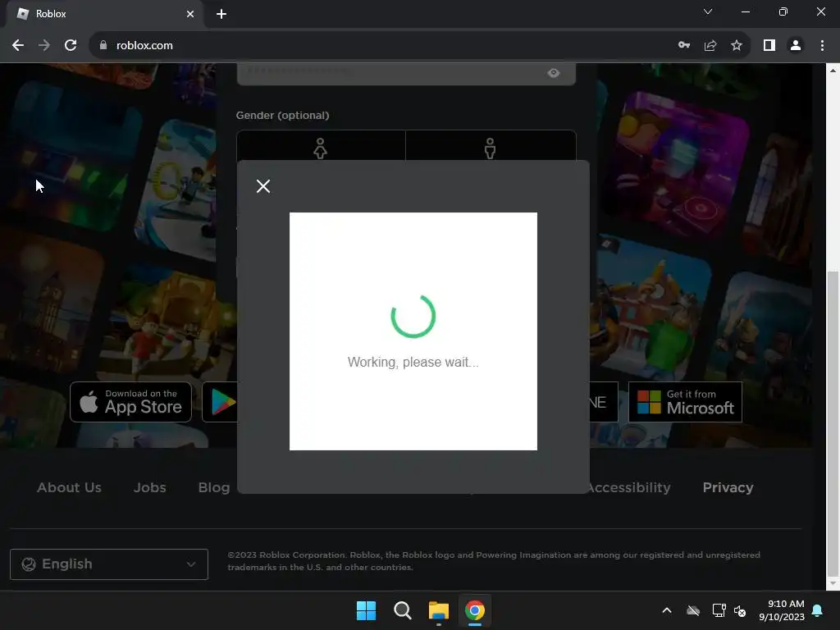
Task: Close the Roblox tab
Action: 190,14
